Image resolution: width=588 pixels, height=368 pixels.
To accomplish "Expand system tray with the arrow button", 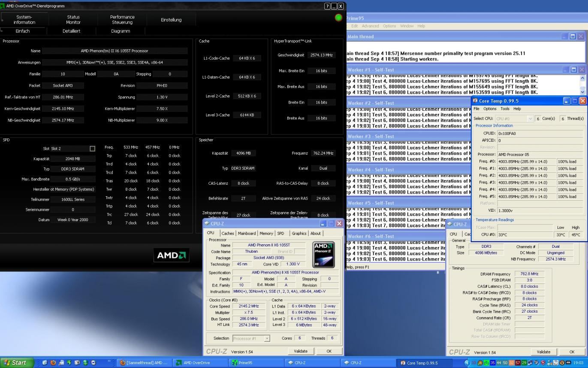I will tap(467, 363).
